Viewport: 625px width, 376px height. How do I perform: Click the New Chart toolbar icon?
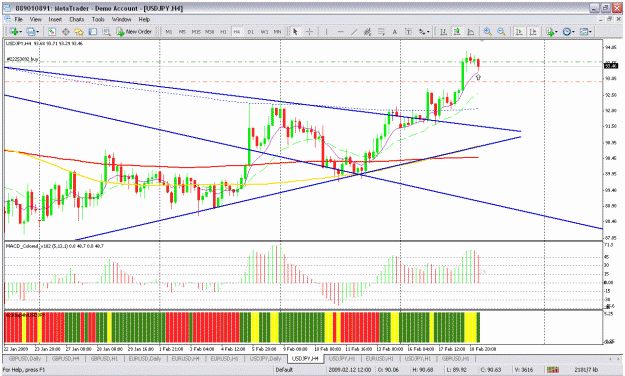[14, 31]
